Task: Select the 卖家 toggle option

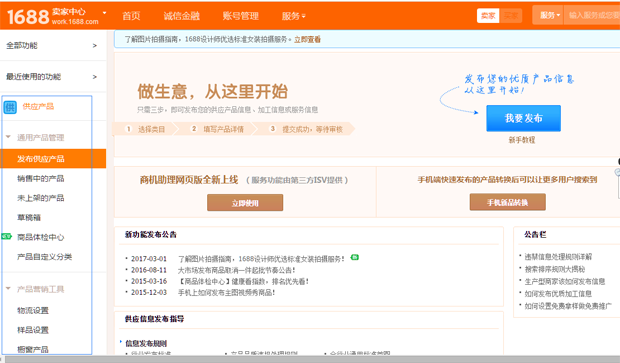Action: click(x=488, y=16)
